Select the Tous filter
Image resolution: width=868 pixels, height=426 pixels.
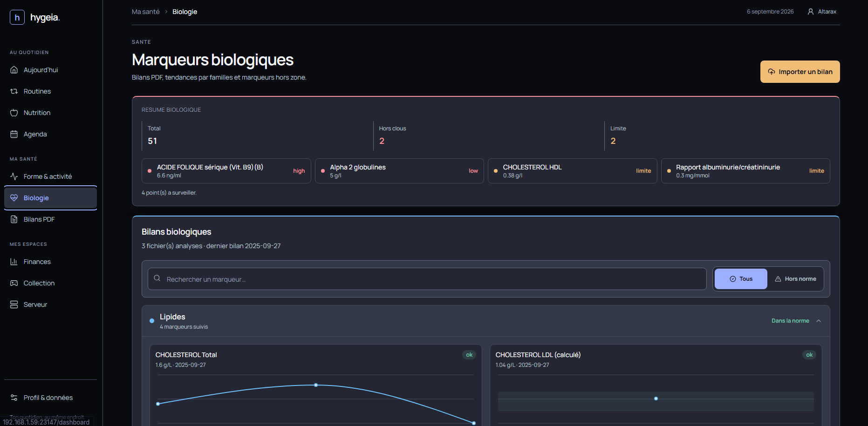[741, 279]
